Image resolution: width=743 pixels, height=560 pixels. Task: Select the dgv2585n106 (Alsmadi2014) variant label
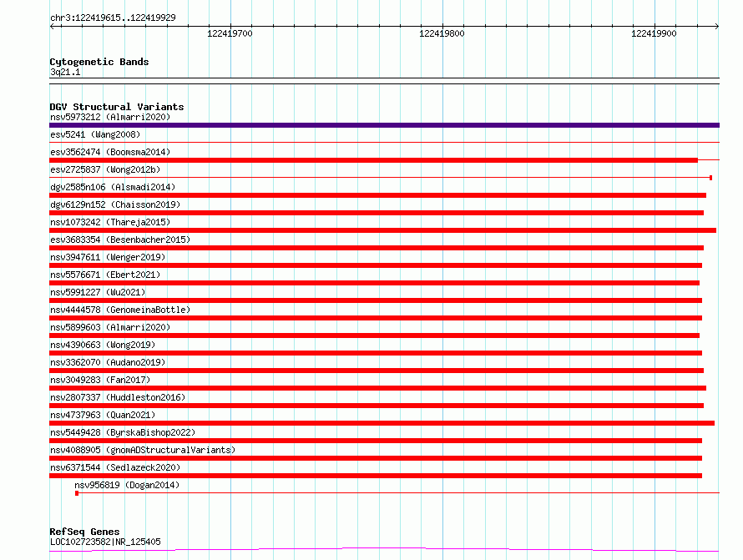(x=113, y=187)
